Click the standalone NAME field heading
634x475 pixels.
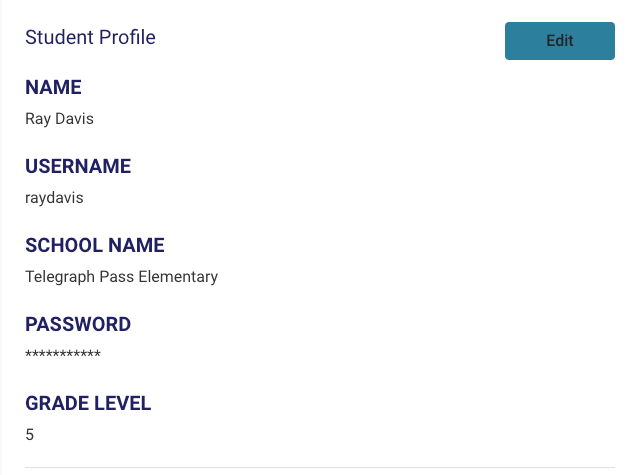pyautogui.click(x=53, y=87)
